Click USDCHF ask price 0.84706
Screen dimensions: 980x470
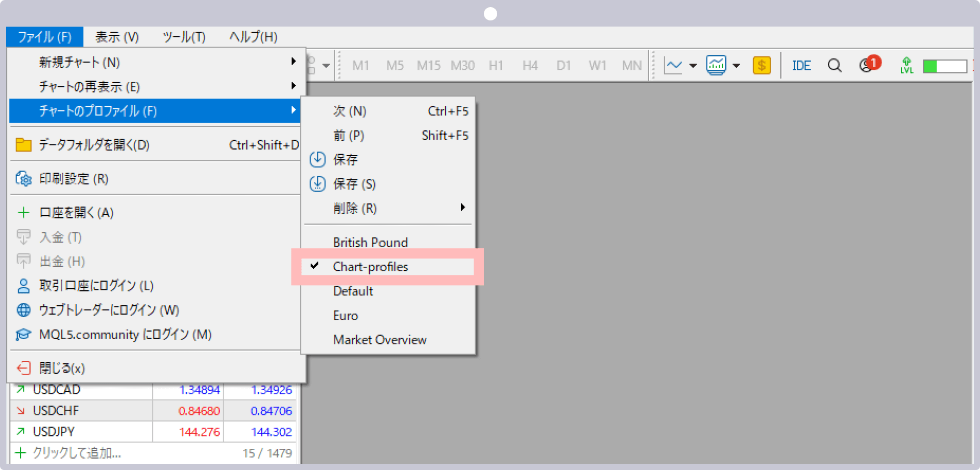(x=271, y=411)
